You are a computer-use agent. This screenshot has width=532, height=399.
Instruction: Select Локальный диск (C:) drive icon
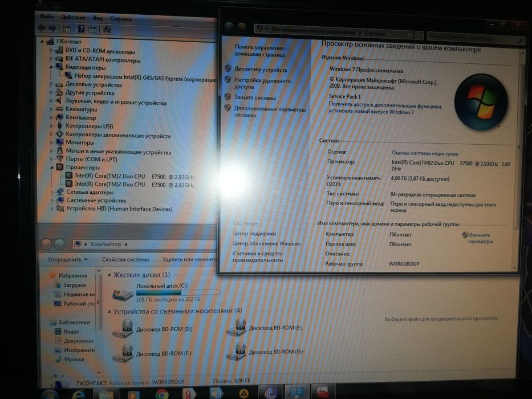pos(122,294)
